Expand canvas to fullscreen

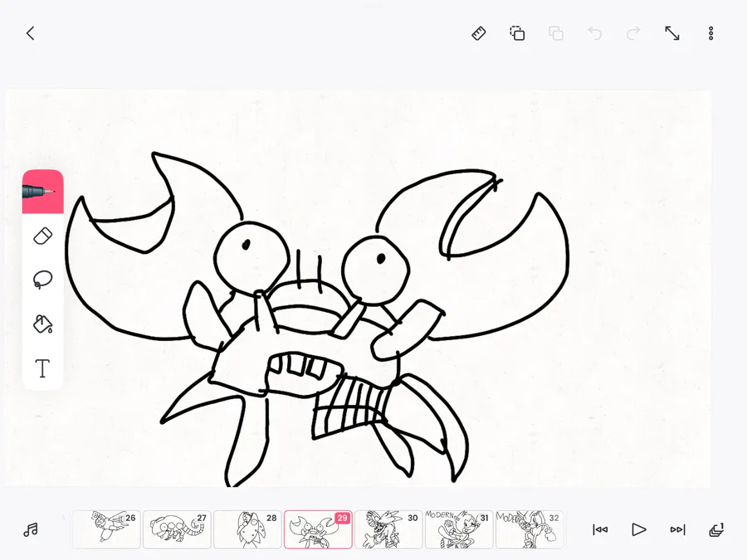[x=672, y=33]
